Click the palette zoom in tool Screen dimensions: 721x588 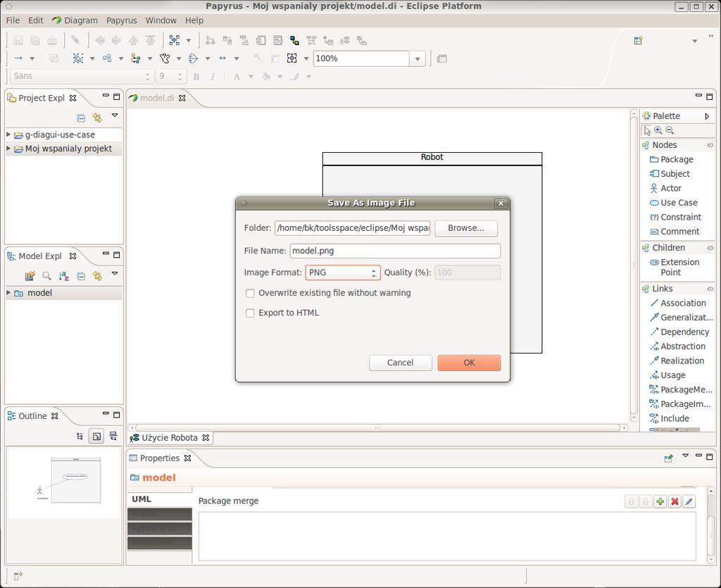point(658,130)
